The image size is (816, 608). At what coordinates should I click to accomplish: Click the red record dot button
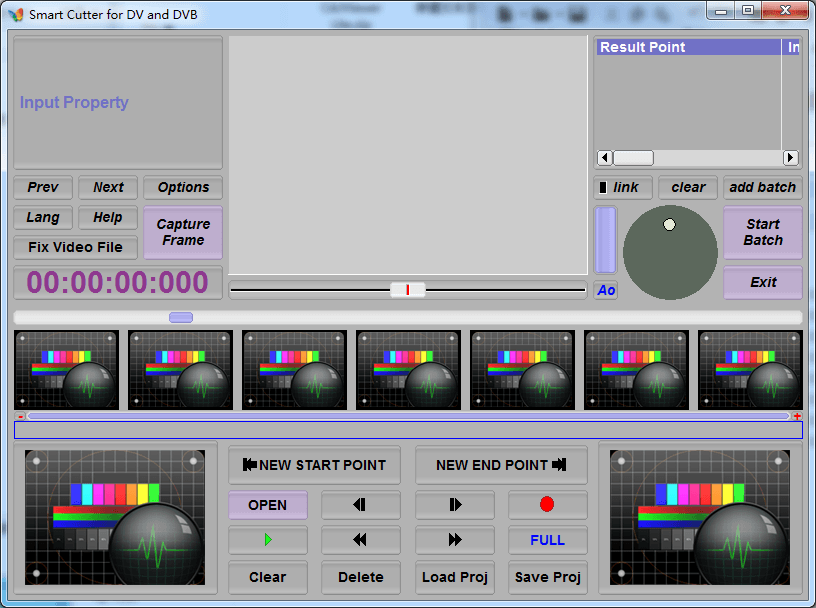coord(547,505)
